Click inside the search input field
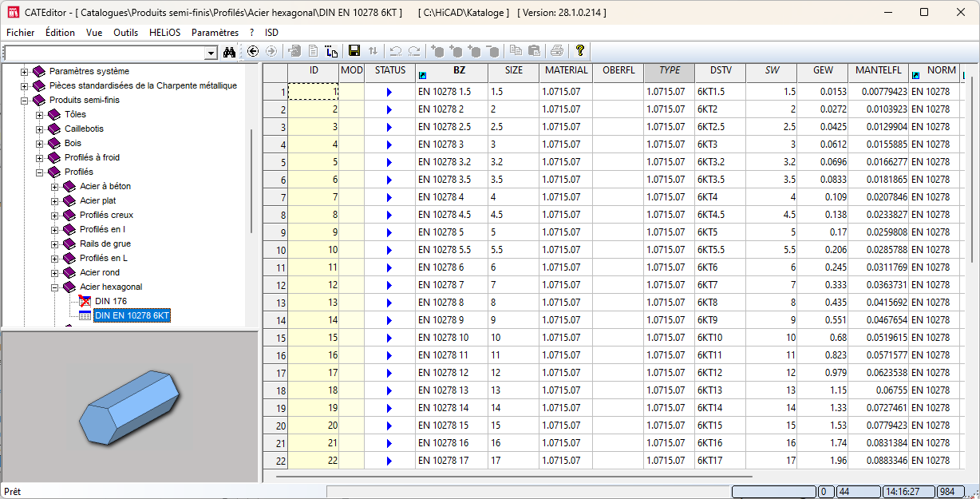Viewport: 980px width, 499px height. pyautogui.click(x=104, y=53)
